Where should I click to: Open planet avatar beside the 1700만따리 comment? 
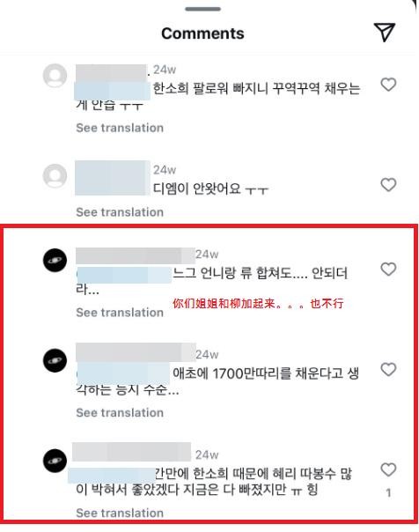click(55, 360)
